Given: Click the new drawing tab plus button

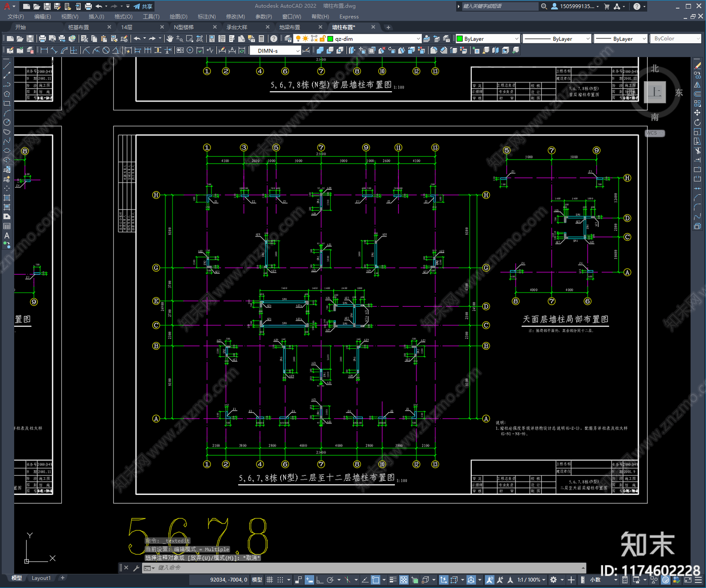Looking at the screenshot, I should [388, 27].
